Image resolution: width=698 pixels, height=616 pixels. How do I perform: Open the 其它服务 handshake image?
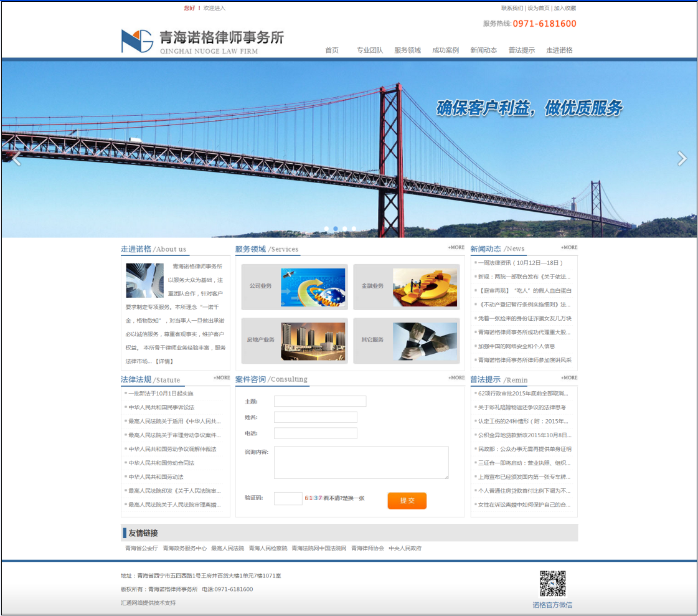(x=425, y=341)
